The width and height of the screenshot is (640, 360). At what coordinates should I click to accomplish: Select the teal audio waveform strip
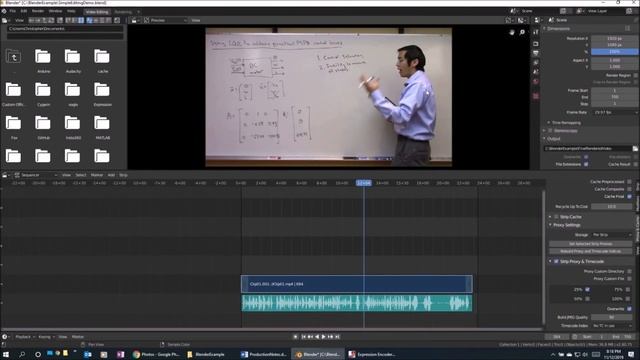coord(357,303)
